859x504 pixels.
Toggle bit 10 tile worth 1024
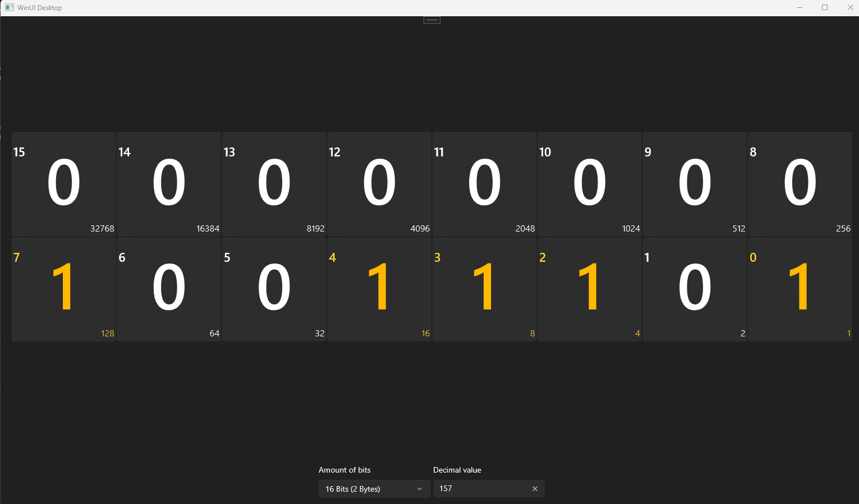tap(590, 184)
